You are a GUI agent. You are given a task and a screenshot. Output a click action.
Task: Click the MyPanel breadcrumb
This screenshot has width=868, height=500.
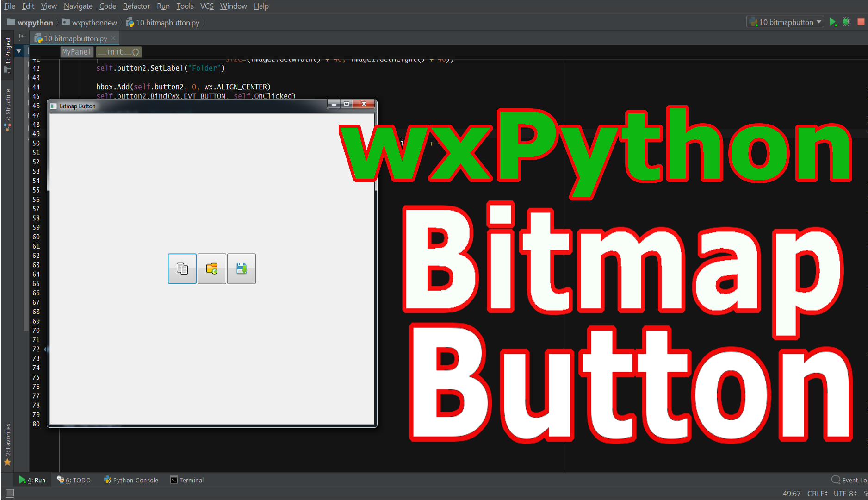click(x=77, y=52)
